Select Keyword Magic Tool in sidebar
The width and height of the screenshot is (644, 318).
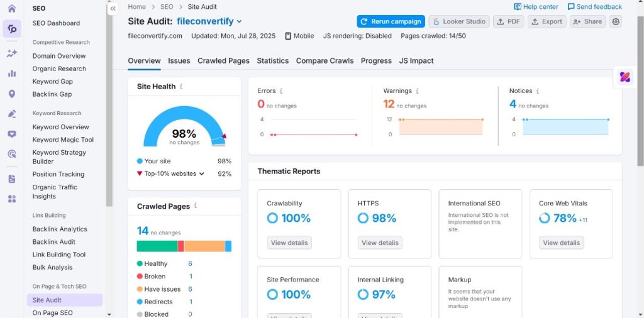coord(63,140)
